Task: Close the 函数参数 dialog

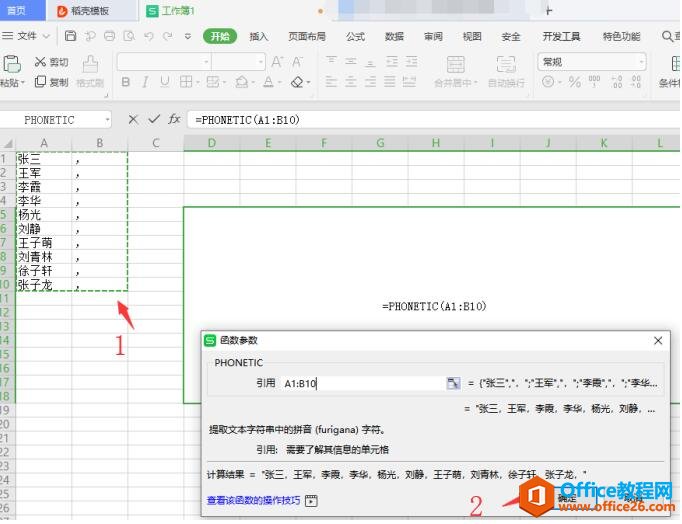Action: tap(658, 341)
